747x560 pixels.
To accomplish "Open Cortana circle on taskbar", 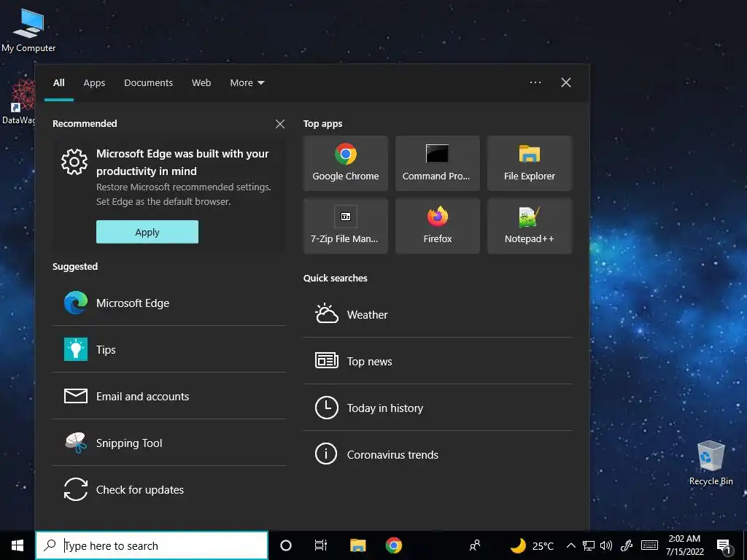I will pyautogui.click(x=286, y=545).
